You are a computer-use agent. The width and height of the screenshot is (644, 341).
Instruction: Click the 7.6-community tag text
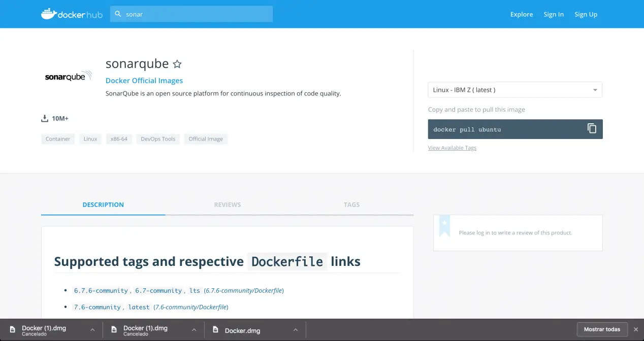pos(98,307)
